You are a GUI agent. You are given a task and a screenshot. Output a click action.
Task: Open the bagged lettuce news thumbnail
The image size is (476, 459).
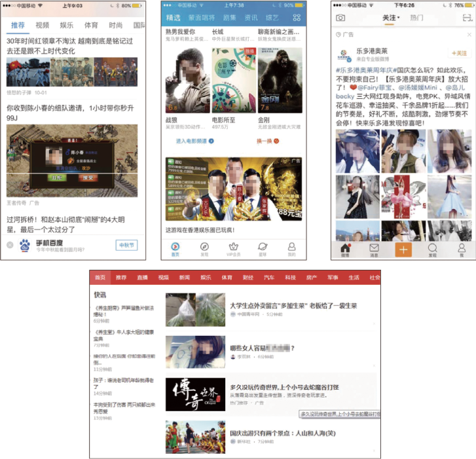(x=195, y=310)
